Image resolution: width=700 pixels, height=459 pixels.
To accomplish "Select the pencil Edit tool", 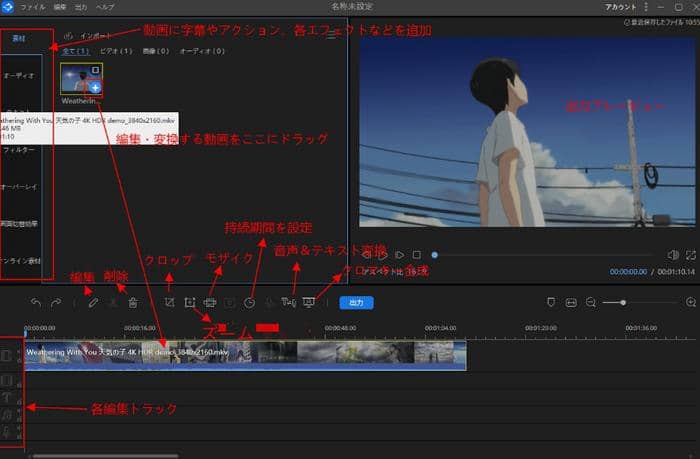I will point(93,303).
